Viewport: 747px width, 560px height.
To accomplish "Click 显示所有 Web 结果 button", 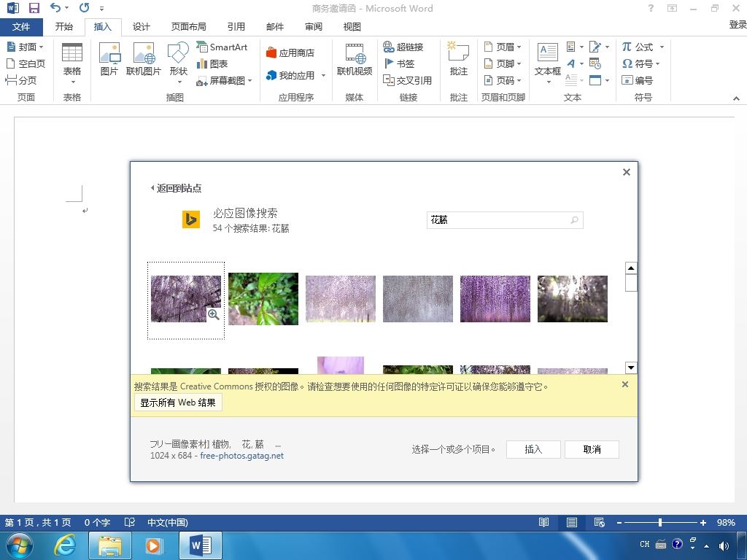I will (x=178, y=402).
